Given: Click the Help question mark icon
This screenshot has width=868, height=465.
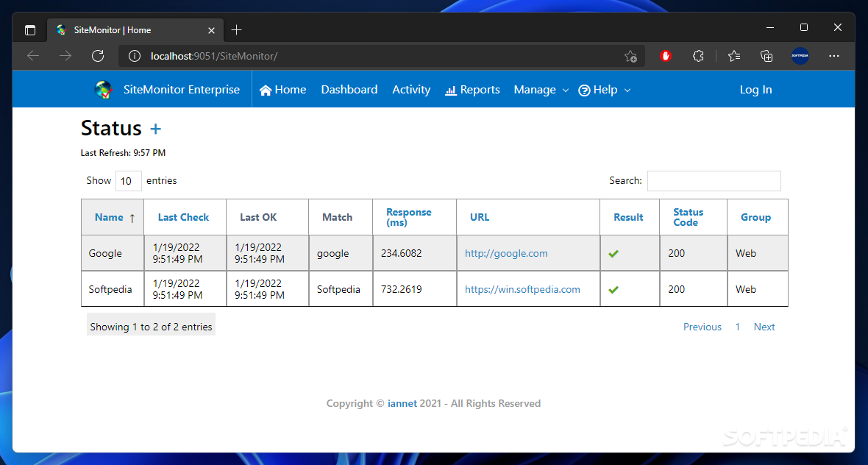Looking at the screenshot, I should click(x=584, y=90).
